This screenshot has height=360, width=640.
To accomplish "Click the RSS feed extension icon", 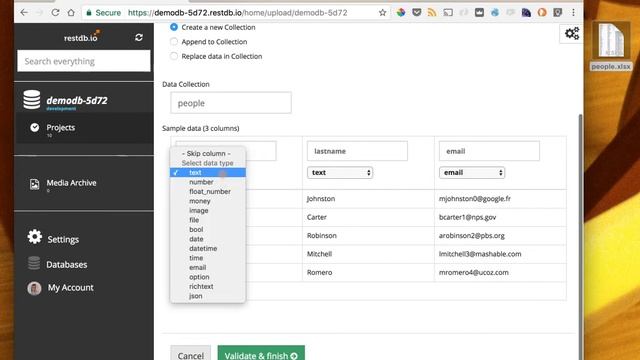I will 432,13.
